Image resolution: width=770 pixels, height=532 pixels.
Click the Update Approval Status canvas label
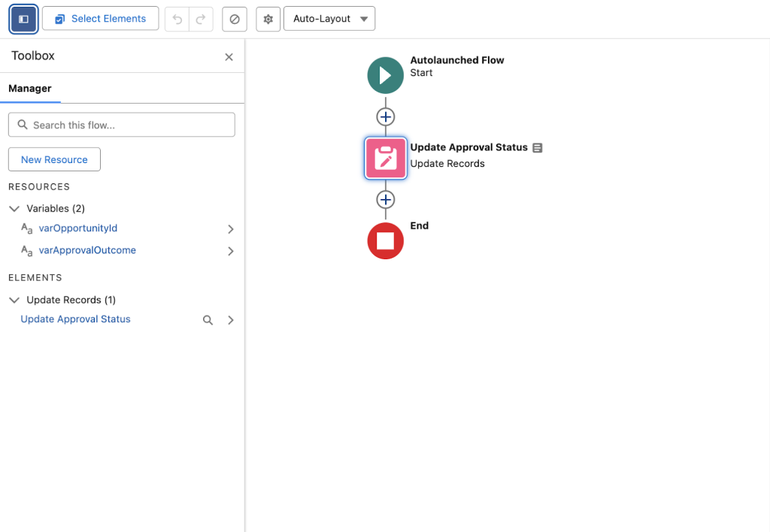click(x=469, y=147)
